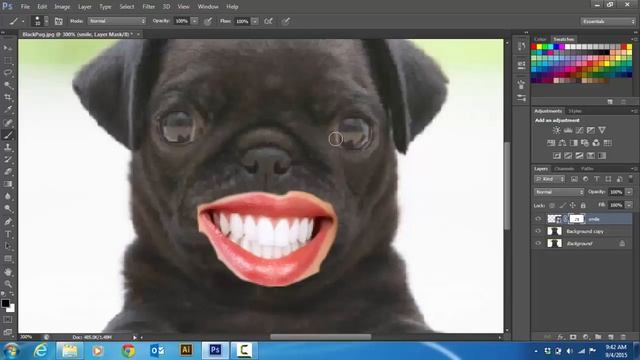
Task: Select the Clone Stamp tool
Action: pos(8,147)
